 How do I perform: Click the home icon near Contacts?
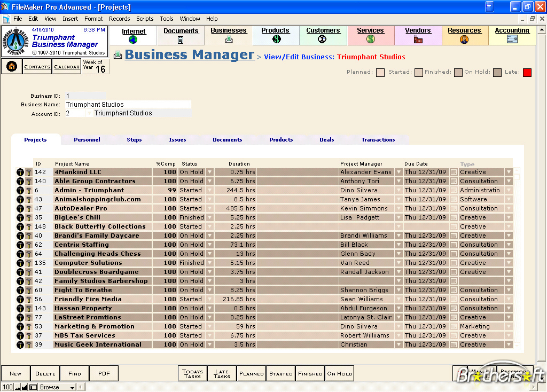coord(11,66)
